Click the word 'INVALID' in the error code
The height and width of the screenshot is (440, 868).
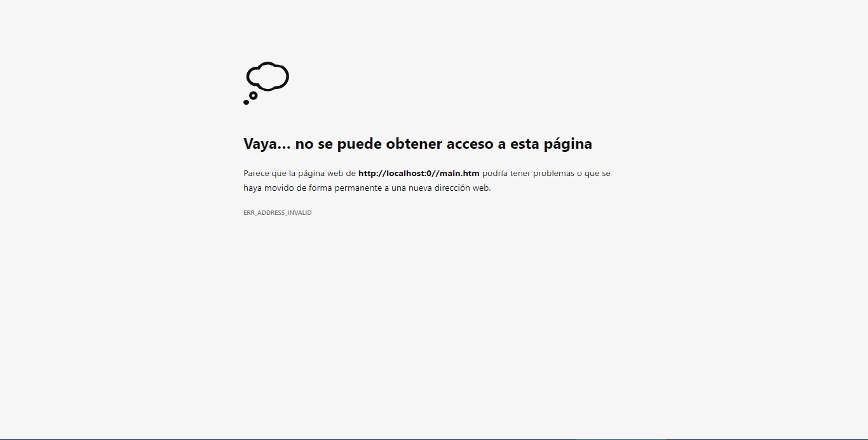coord(299,213)
